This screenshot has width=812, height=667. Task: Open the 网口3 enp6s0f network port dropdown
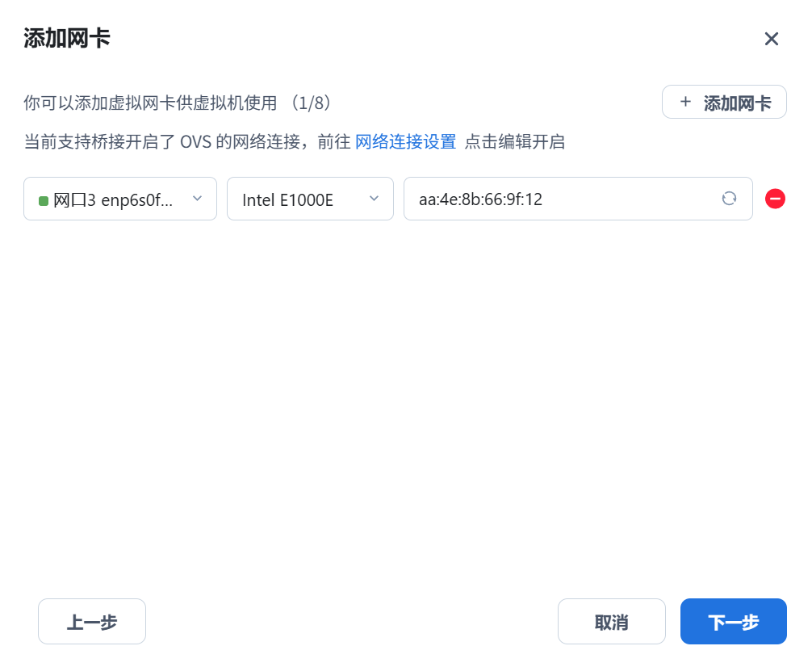point(119,199)
